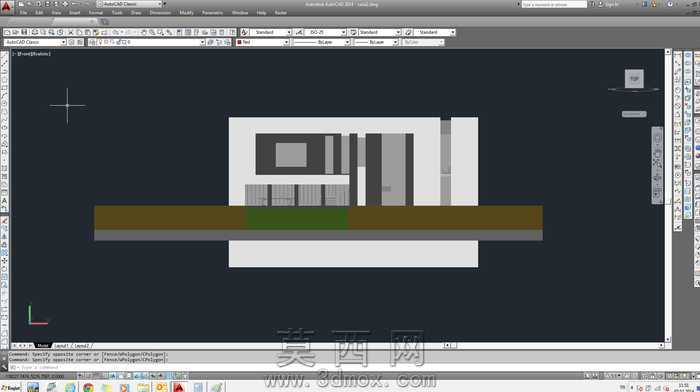
Task: Select the Polyline tool in Draw toolbar
Action: (4, 71)
